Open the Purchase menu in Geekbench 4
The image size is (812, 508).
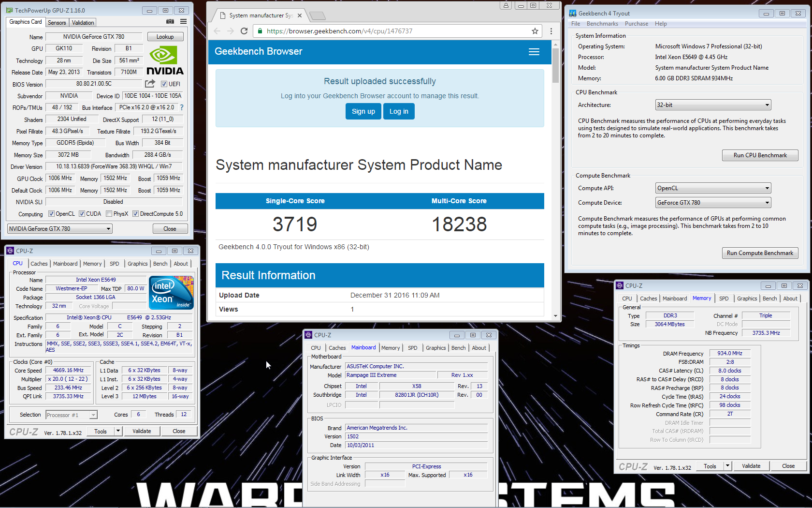click(x=637, y=24)
